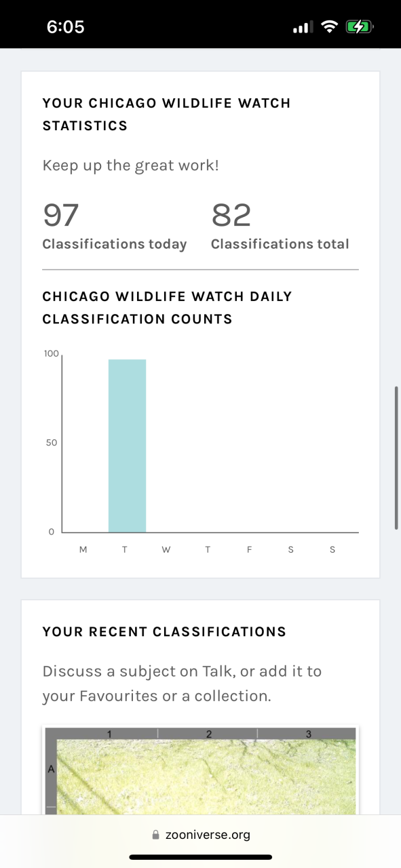Click the F day label on chart axis
Viewport: 401px width, 868px height.
(249, 549)
